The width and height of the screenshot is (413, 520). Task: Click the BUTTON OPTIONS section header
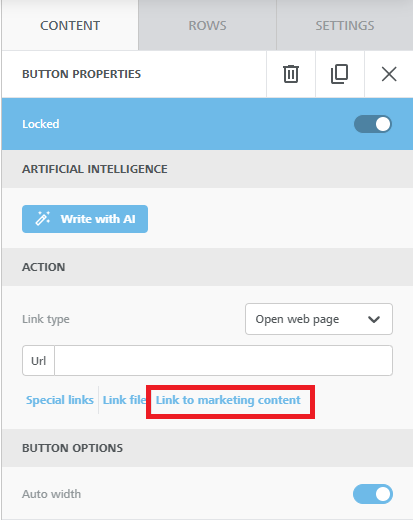pos(207,448)
